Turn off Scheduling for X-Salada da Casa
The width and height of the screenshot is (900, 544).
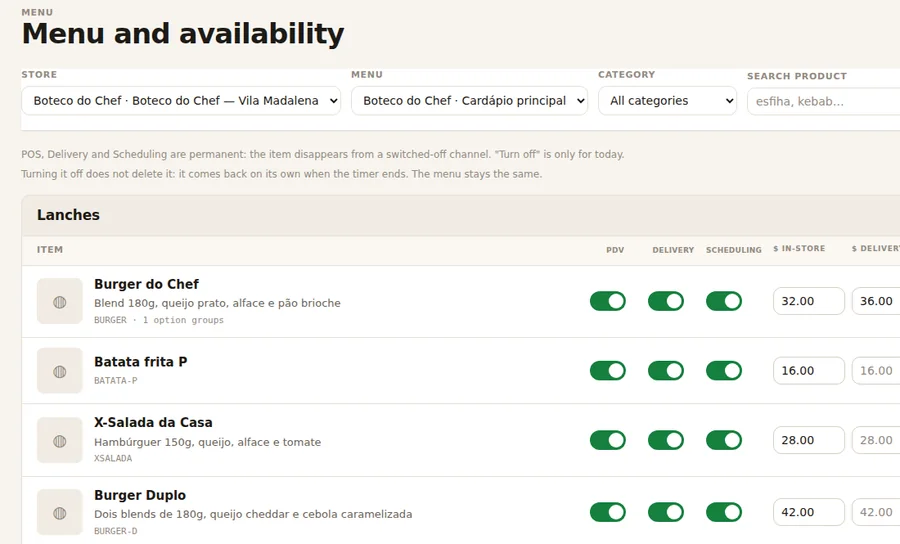click(x=724, y=440)
